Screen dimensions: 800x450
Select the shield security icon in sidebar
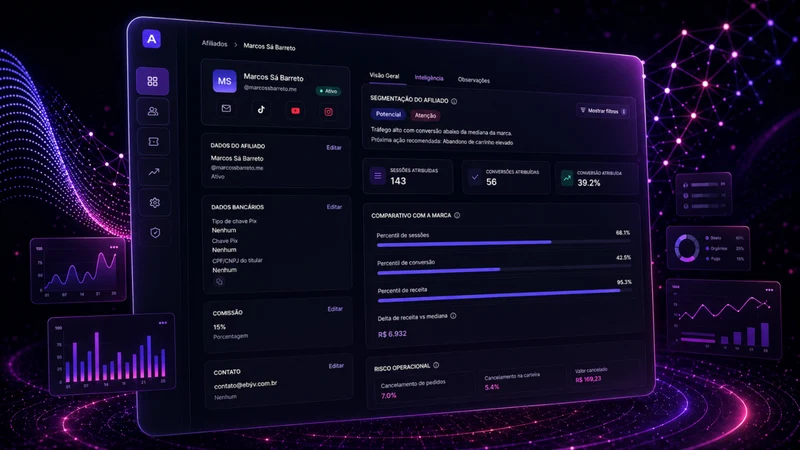click(155, 233)
